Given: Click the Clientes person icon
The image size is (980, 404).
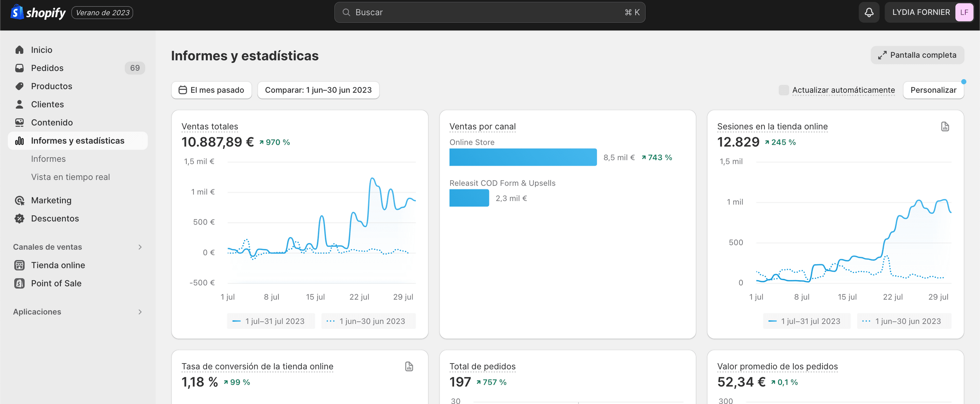Looking at the screenshot, I should [19, 104].
